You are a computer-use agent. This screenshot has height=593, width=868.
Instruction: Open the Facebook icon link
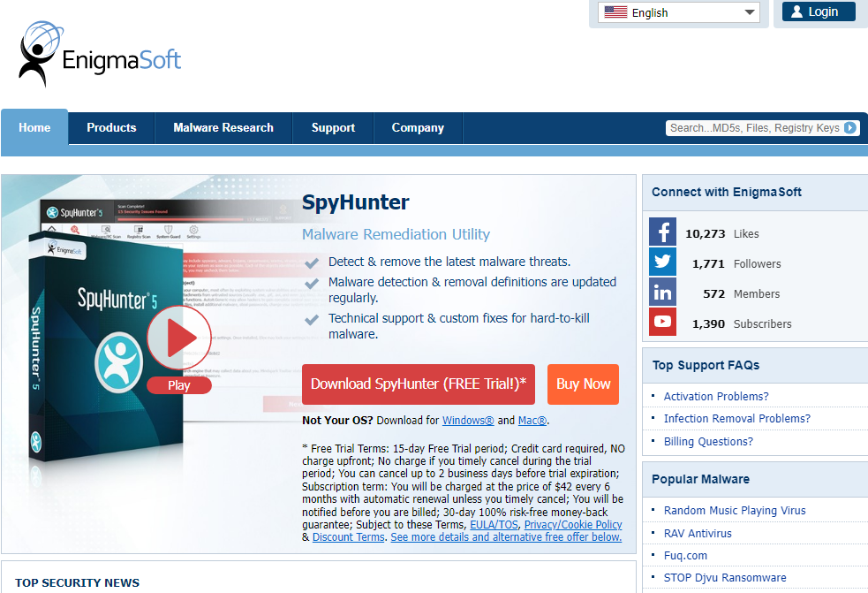pyautogui.click(x=662, y=232)
